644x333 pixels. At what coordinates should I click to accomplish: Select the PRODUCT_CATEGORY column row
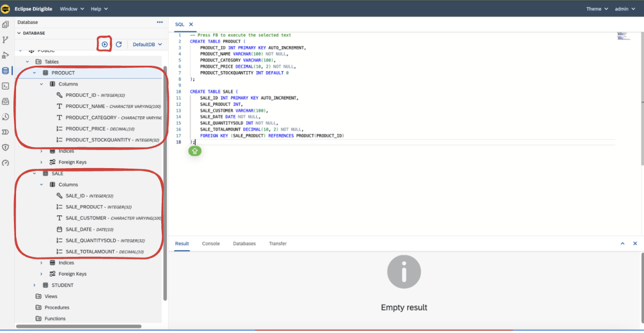[88, 118]
